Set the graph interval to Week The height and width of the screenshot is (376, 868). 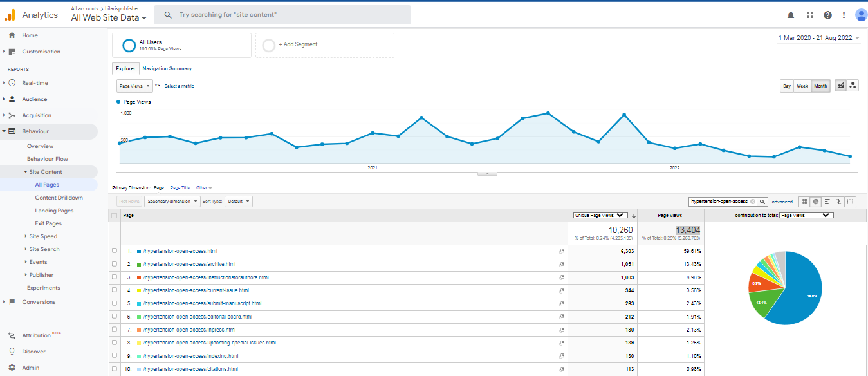(x=802, y=86)
